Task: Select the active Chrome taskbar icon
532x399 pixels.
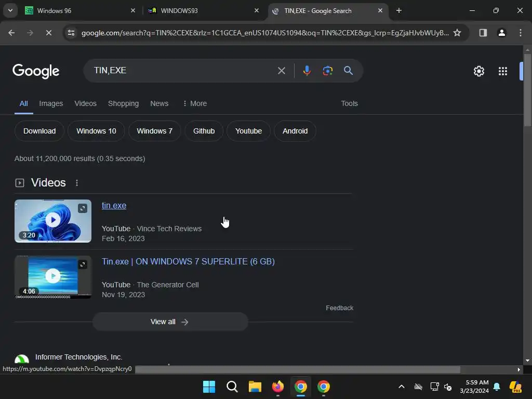Action: point(301,387)
